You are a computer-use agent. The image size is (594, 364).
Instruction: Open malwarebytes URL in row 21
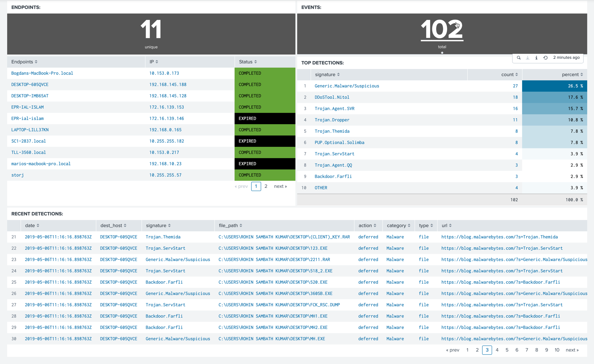(x=500, y=237)
